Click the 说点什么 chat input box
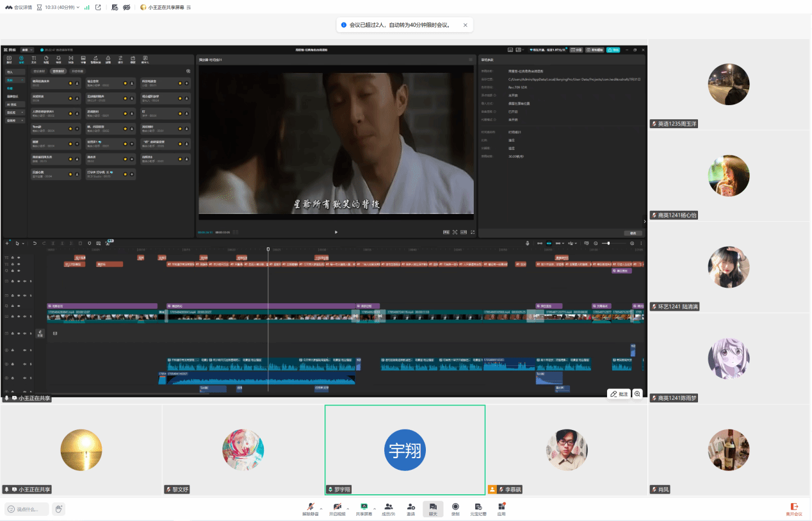Viewport: 812px width, 521px height. [x=27, y=509]
